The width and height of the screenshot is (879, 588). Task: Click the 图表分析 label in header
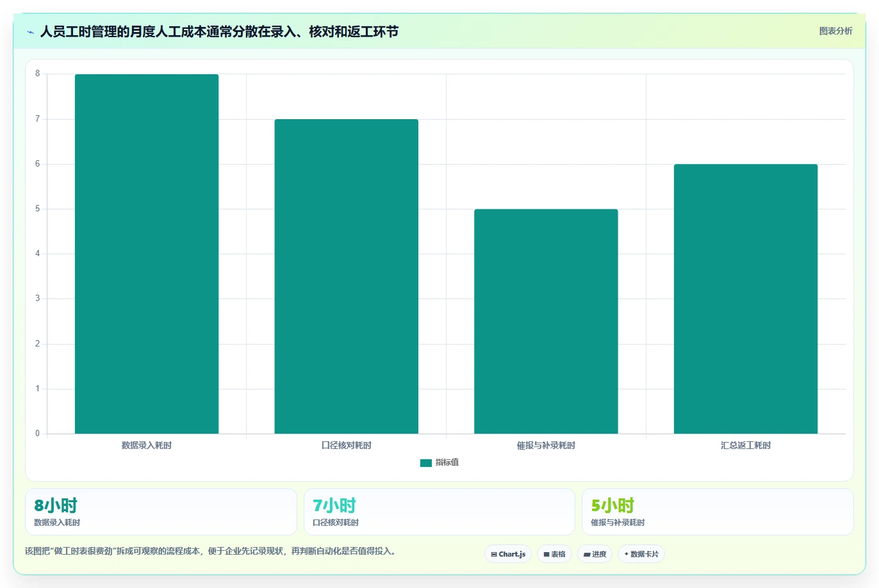coord(835,31)
